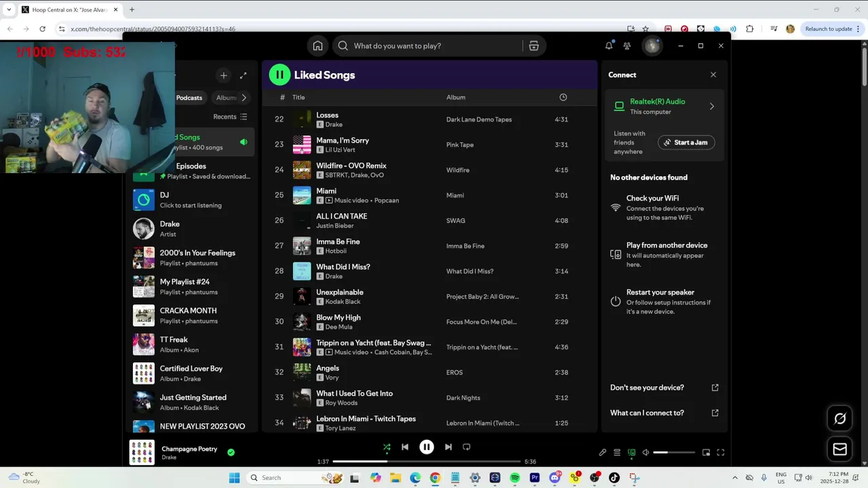Open the Queue icon
The width and height of the screenshot is (868, 488).
(x=617, y=453)
